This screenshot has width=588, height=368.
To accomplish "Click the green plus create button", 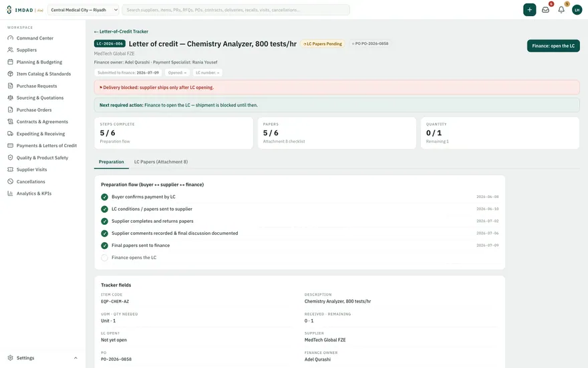I will click(x=529, y=10).
